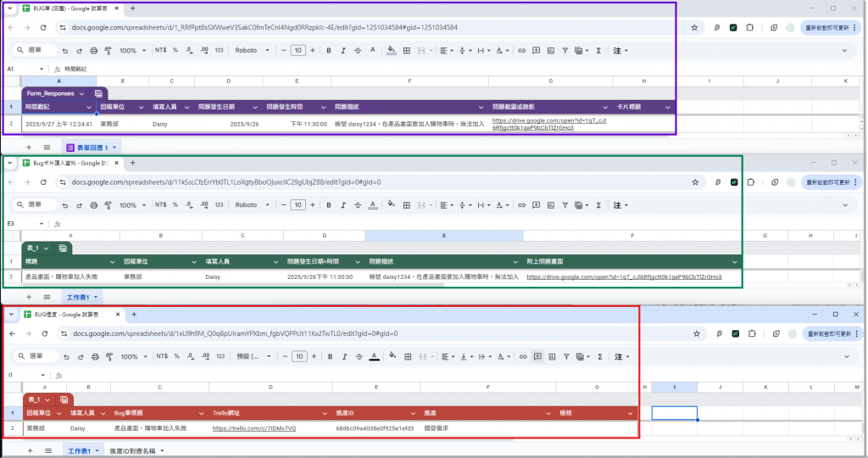Insert chart icon in Bug卡片匯入資料 window toolbar
868x458 pixels.
[551, 205]
